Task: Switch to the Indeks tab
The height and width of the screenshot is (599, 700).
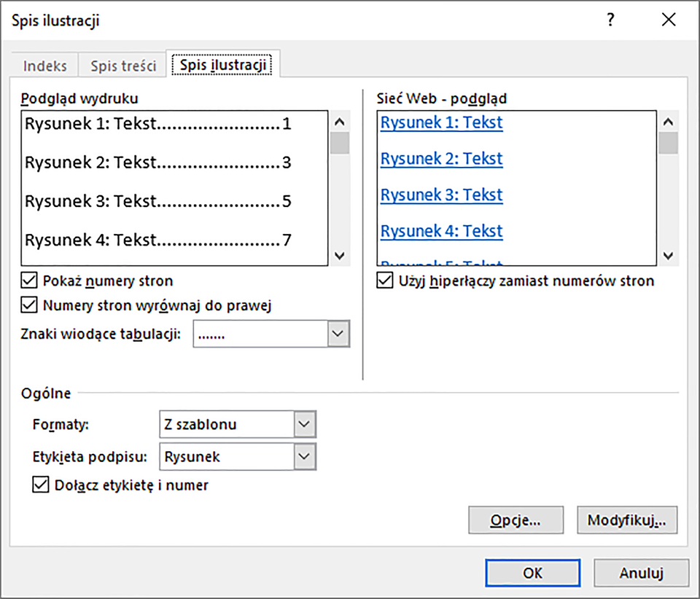Action: coord(45,66)
